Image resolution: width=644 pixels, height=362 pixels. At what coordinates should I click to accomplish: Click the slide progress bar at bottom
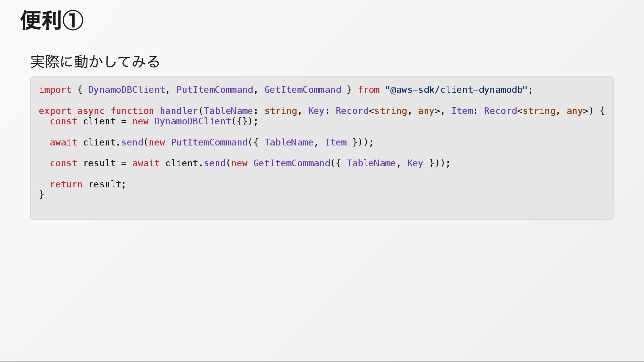tap(322, 361)
